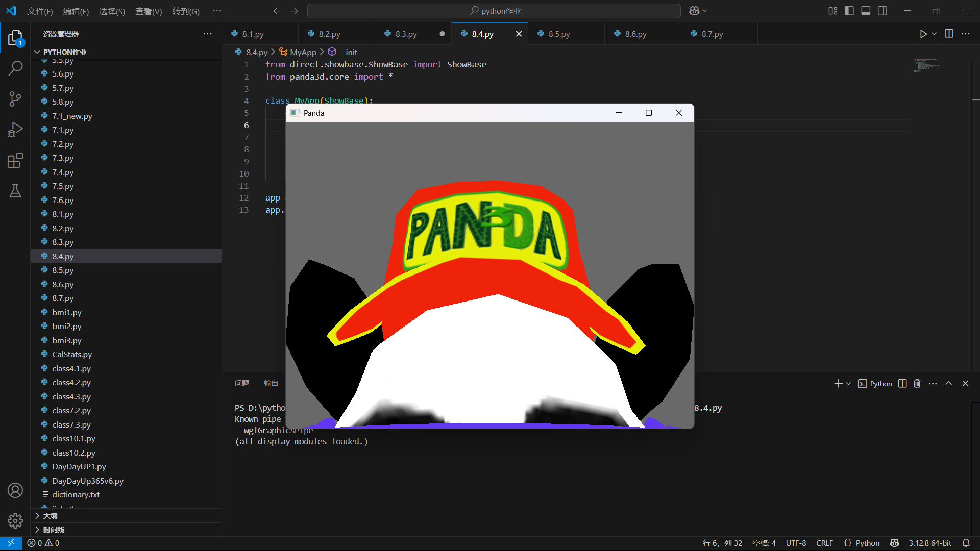Toggle the secondary side bar

pos(883,11)
